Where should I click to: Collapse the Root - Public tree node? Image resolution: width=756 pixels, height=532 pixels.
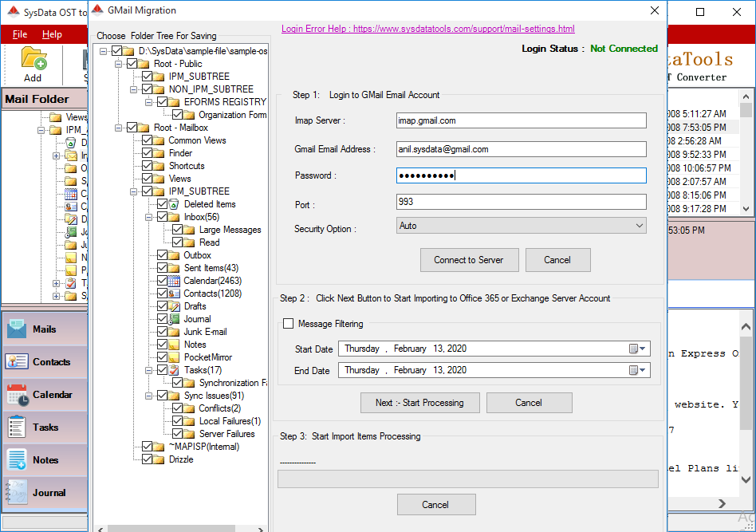(119, 64)
